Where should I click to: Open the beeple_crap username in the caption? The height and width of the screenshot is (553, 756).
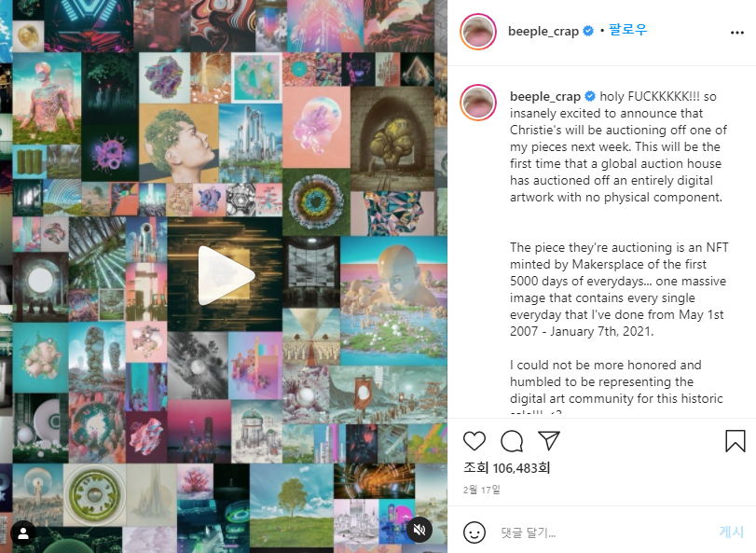(545, 96)
